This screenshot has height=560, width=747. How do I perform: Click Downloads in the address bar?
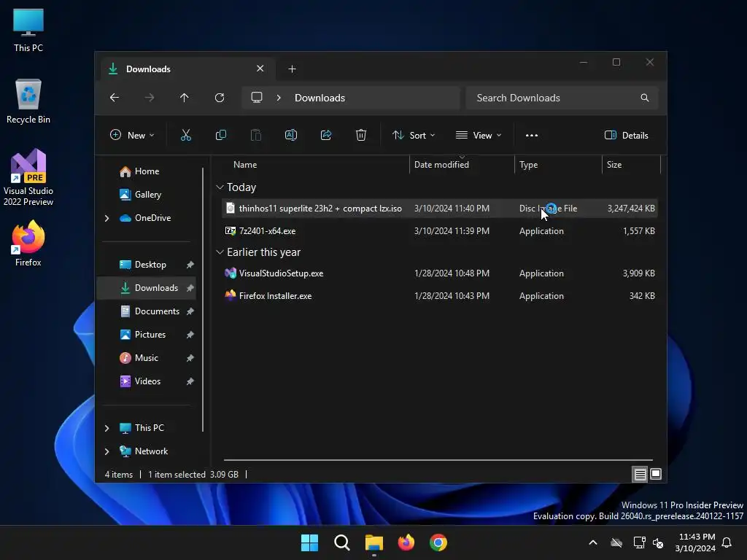coord(320,98)
